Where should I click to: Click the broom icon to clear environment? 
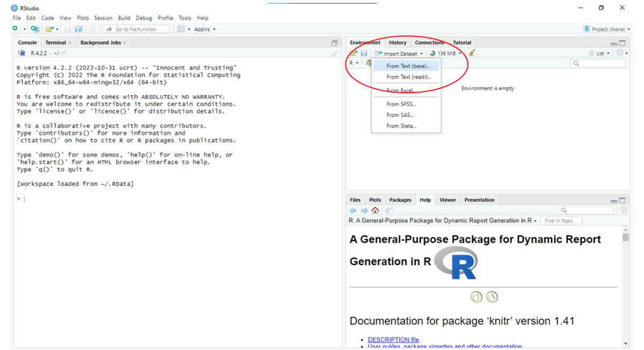[472, 53]
